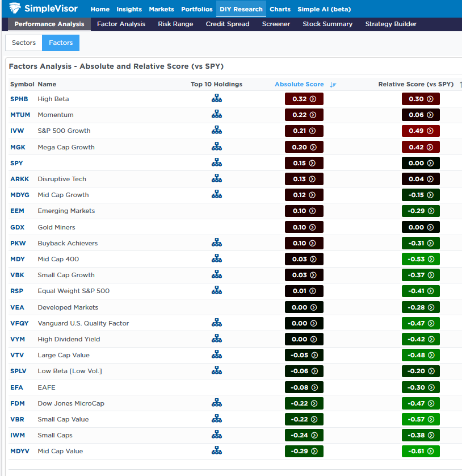This screenshot has height=476, width=462.
Task: Click holdings icon in Momentum row
Action: [x=216, y=114]
